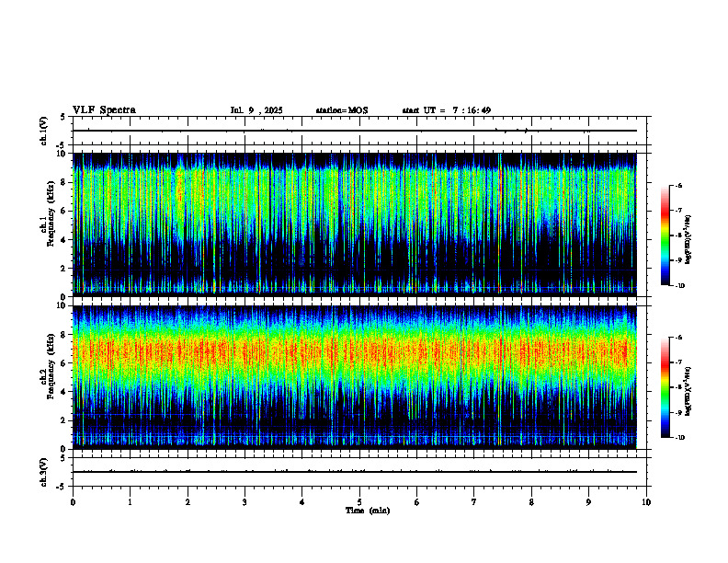The image size is (728, 563).
Task: Click the "5" tick on the time axis
Action: coord(359,502)
